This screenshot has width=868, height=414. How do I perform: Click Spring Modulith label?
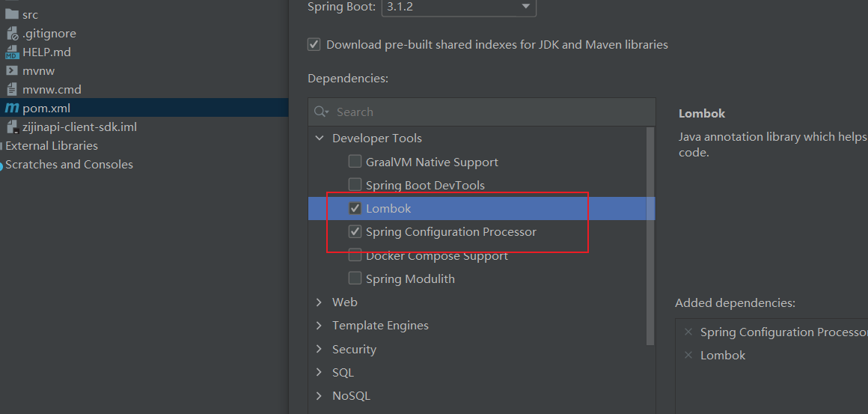pos(410,279)
